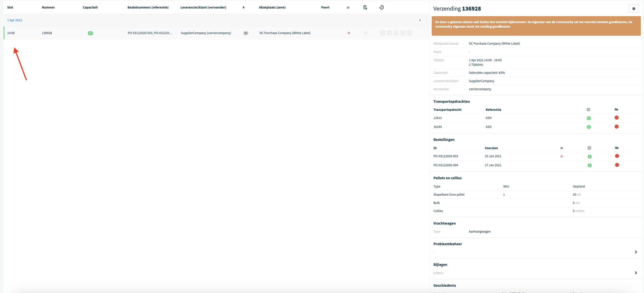Viewport: 644px width, 293px height.
Task: Sort by the Capaciteit column header
Action: coord(90,7)
